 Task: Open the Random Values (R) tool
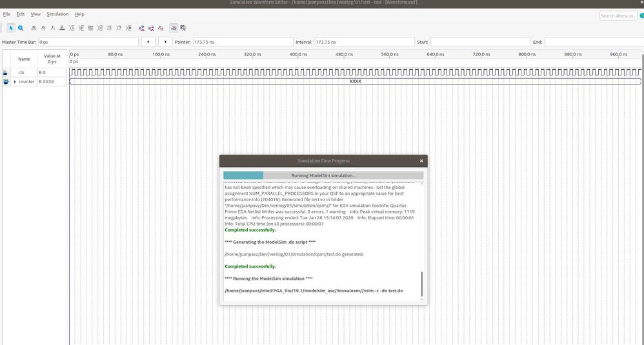129,28
